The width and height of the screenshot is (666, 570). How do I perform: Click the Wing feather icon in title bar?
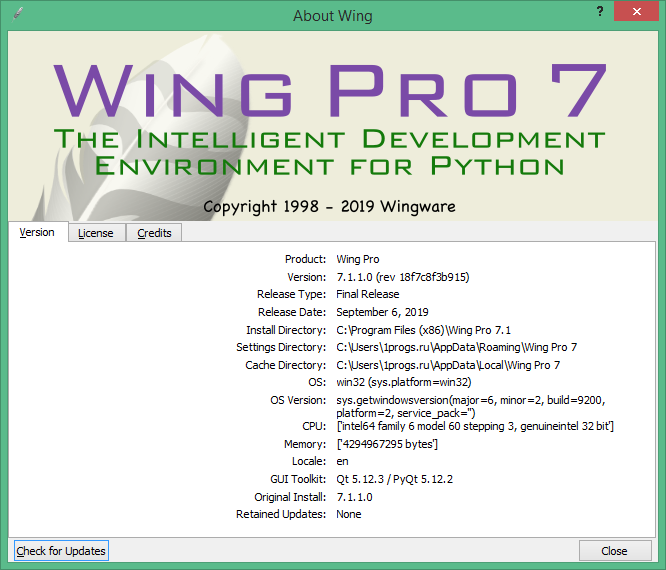tap(18, 14)
